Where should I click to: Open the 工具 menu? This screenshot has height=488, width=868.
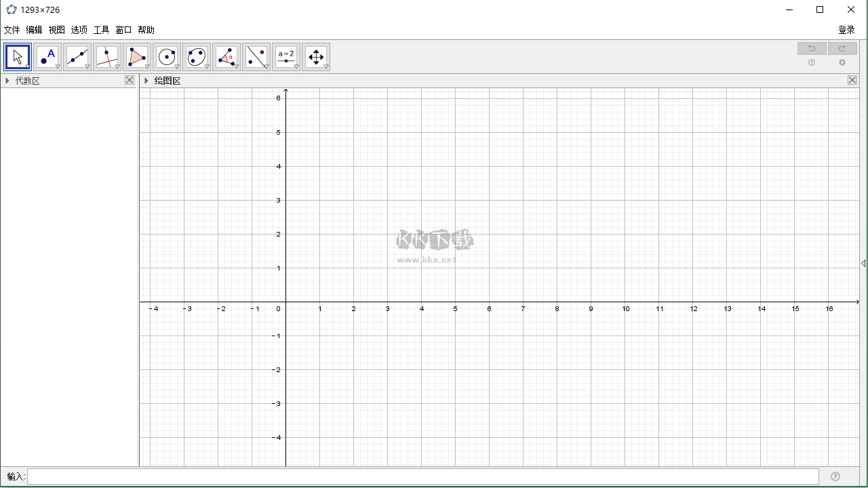pyautogui.click(x=101, y=30)
